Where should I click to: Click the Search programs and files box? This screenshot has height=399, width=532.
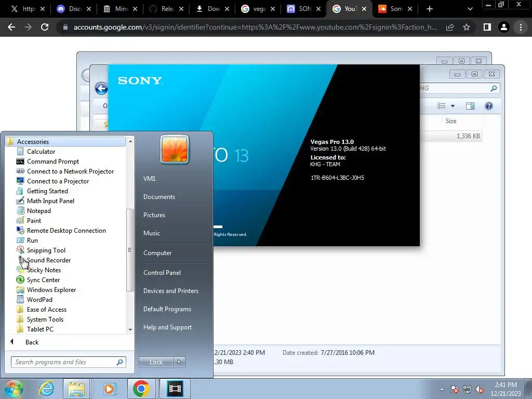pyautogui.click(x=68, y=362)
